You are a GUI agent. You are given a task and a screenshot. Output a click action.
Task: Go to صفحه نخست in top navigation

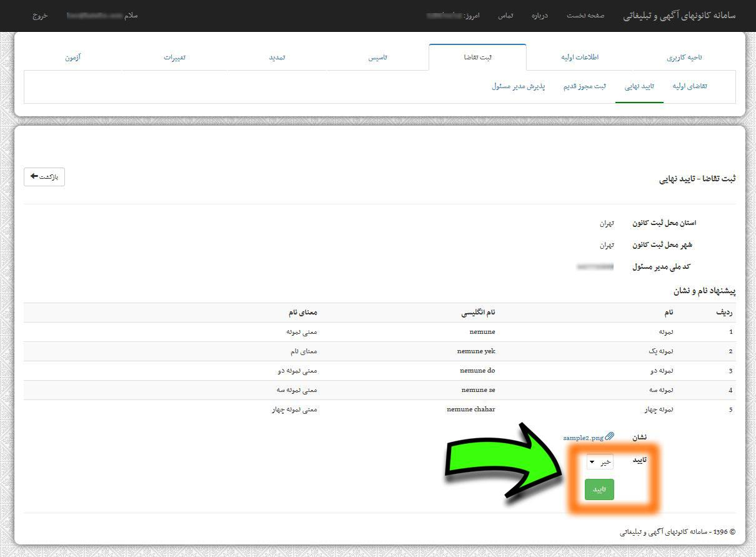tap(585, 16)
